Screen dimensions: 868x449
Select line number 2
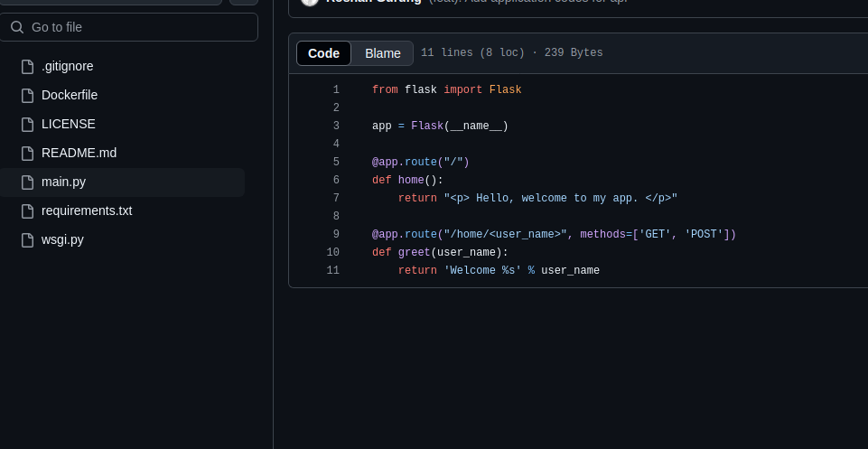coord(336,108)
